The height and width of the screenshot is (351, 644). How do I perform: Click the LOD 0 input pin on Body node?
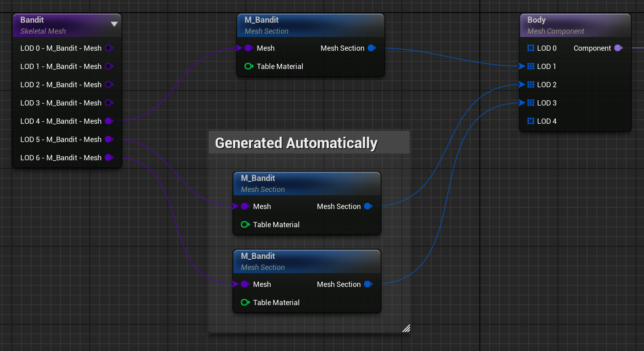click(531, 48)
